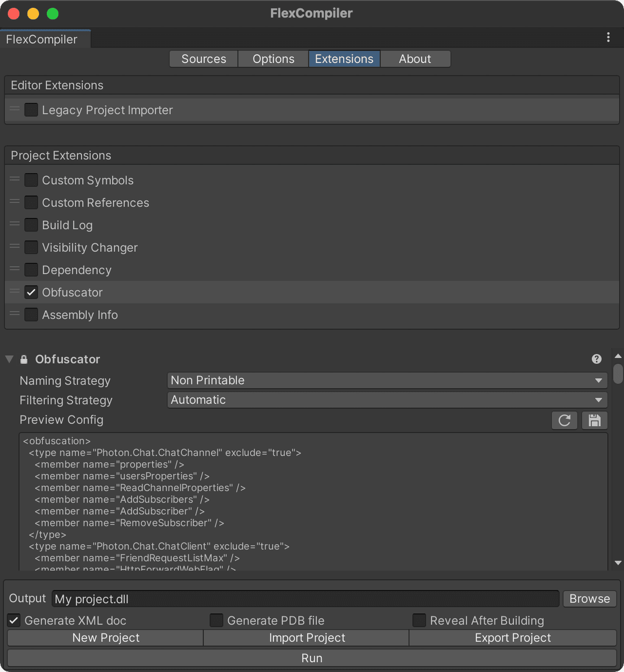Click the drag handle for Legacy Project Importer
The width and height of the screenshot is (624, 672).
(15, 110)
